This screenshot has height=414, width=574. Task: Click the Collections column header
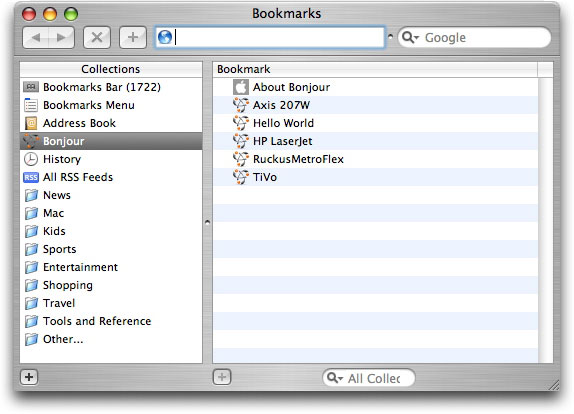point(111,69)
